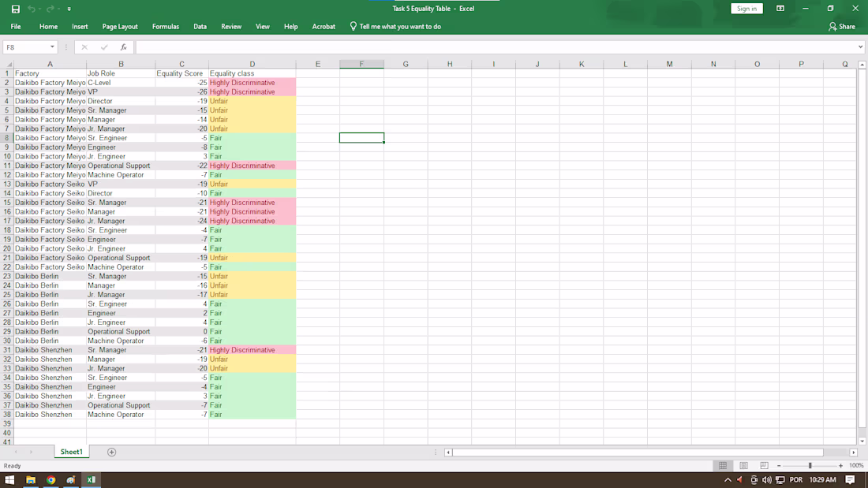Click the Share button

click(x=842, y=27)
